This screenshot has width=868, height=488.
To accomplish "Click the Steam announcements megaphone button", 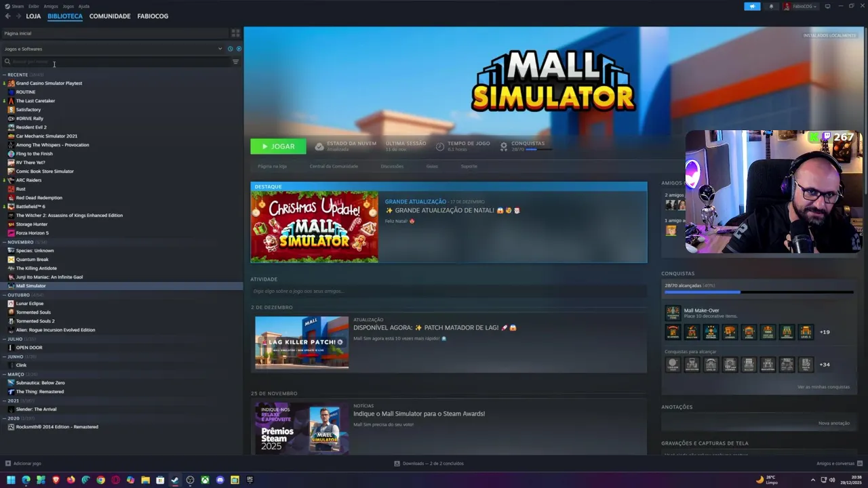I will pyautogui.click(x=752, y=6).
